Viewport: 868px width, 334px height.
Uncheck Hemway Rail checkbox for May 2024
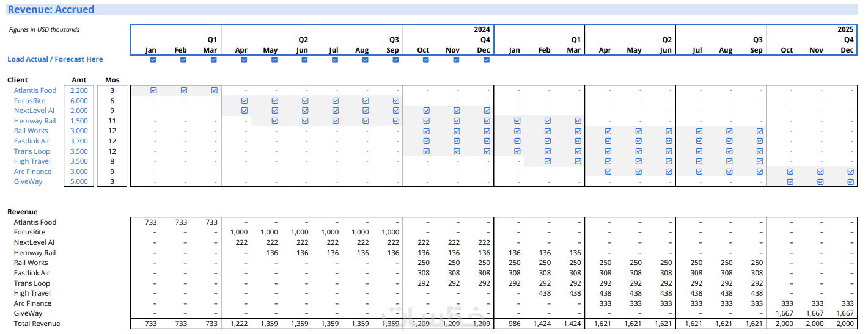275,121
